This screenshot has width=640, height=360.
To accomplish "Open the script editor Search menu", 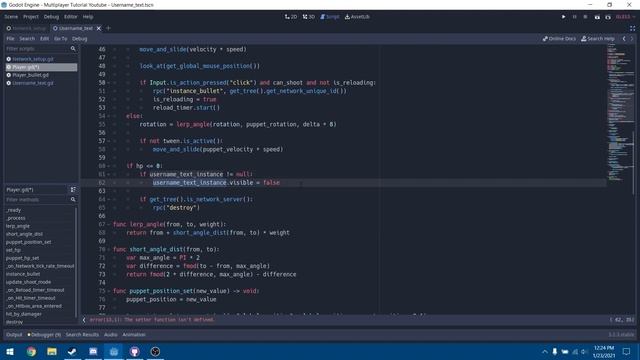I will click(27, 39).
